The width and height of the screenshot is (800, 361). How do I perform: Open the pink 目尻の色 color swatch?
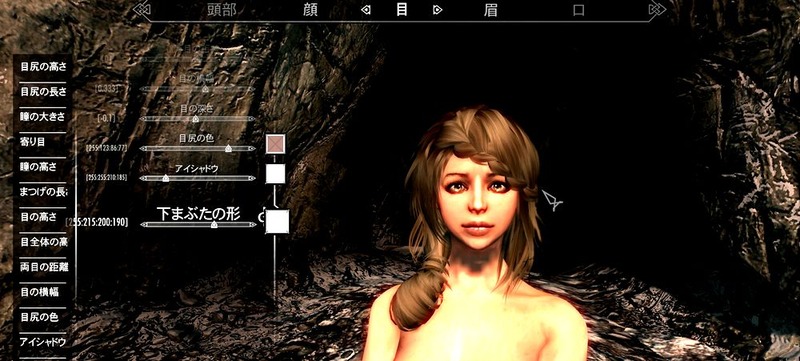click(x=276, y=144)
